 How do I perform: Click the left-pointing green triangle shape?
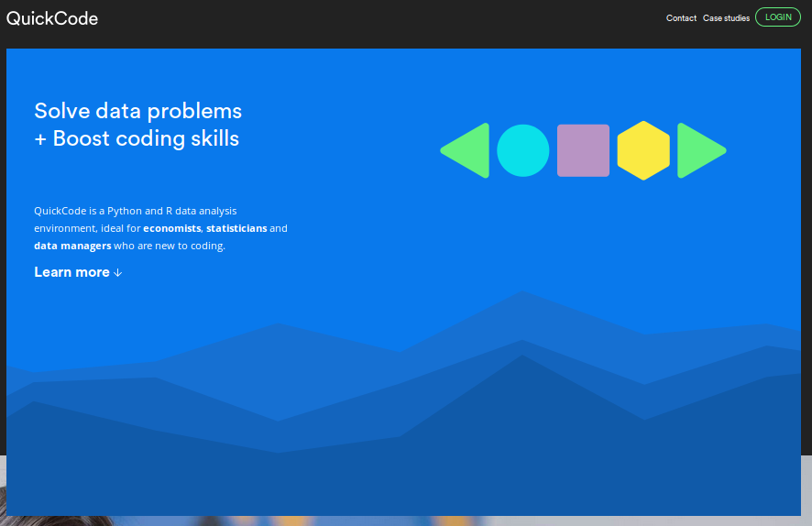tap(470, 150)
